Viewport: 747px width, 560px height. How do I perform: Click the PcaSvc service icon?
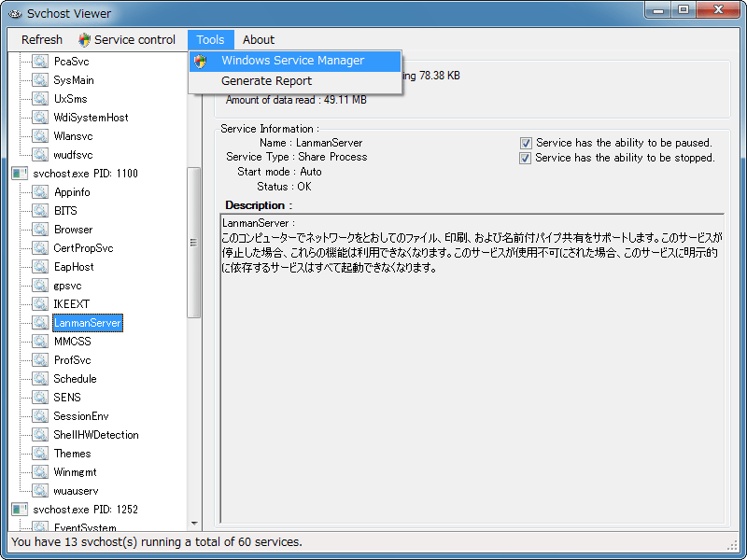(40, 62)
